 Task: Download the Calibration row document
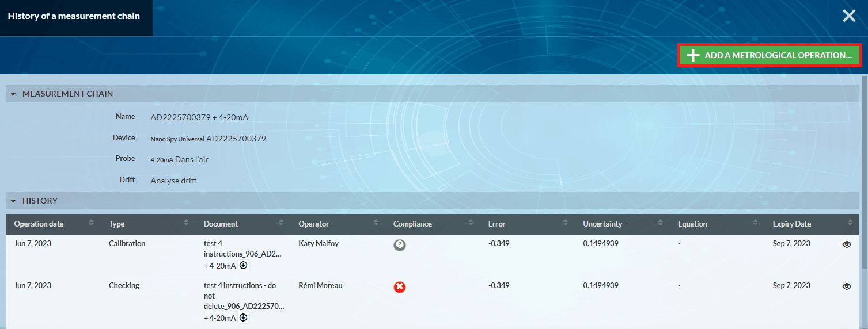[x=244, y=265]
